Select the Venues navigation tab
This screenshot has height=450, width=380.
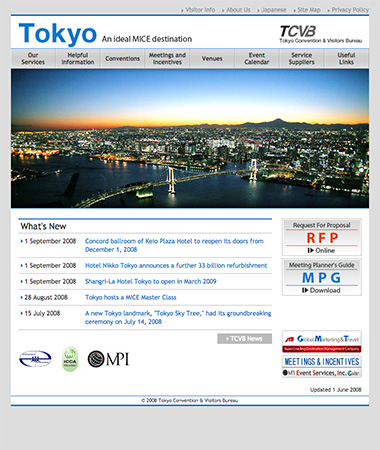[x=212, y=59]
